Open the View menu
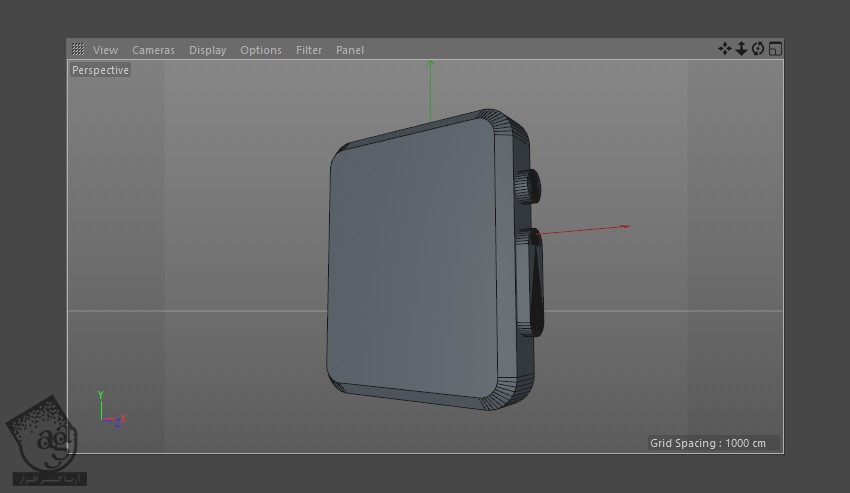The width and height of the screenshot is (850, 493). (x=105, y=50)
